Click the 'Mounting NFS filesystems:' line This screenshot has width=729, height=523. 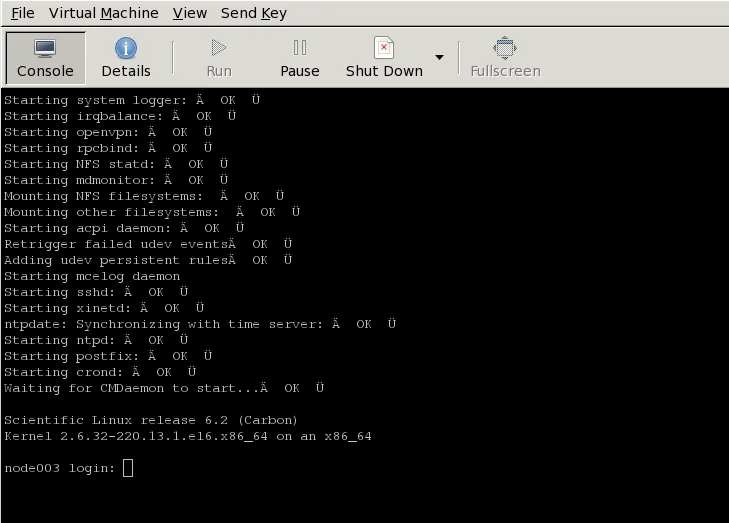(144, 196)
